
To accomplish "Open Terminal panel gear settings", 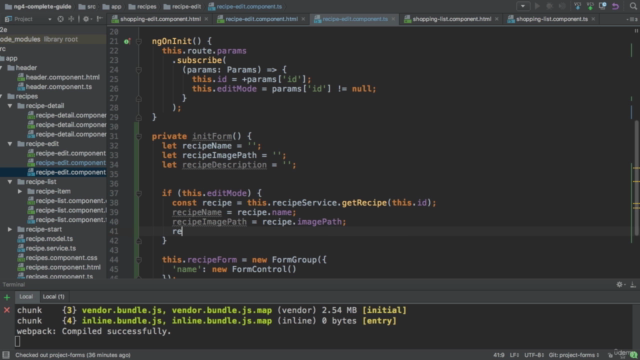I will pyautogui.click(x=620, y=284).
